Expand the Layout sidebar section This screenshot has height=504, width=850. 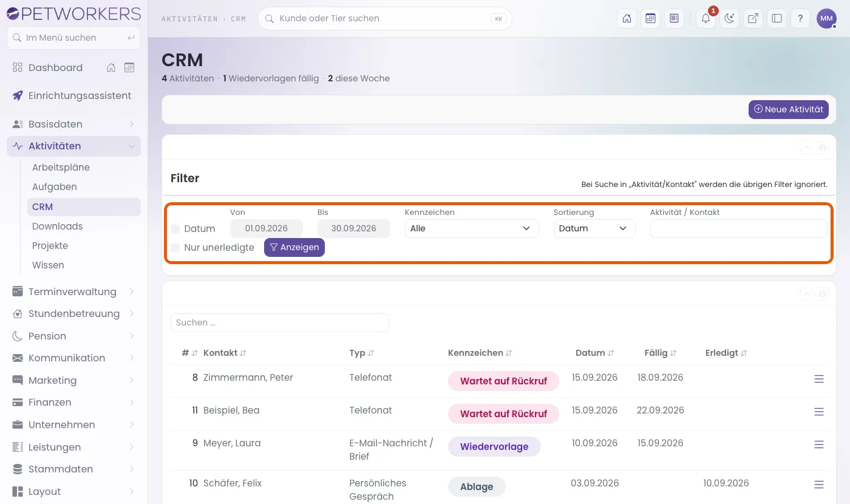pos(73,491)
